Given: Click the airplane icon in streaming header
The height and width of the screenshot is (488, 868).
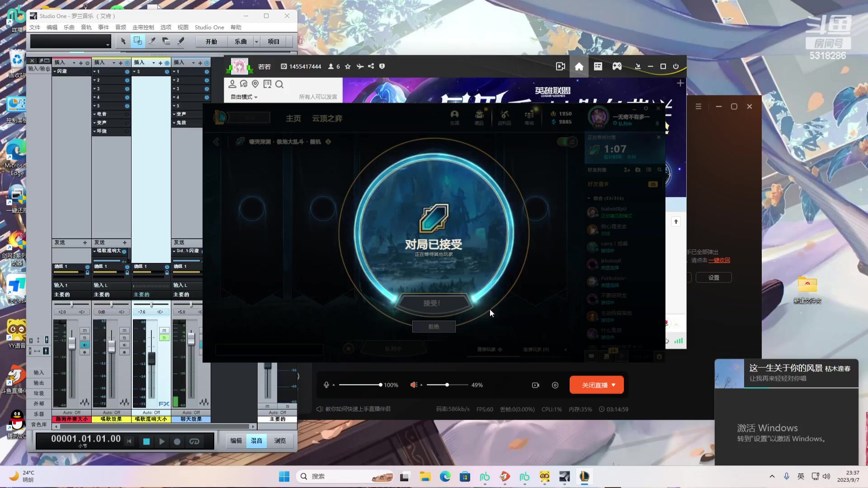Looking at the screenshot, I should (x=360, y=66).
